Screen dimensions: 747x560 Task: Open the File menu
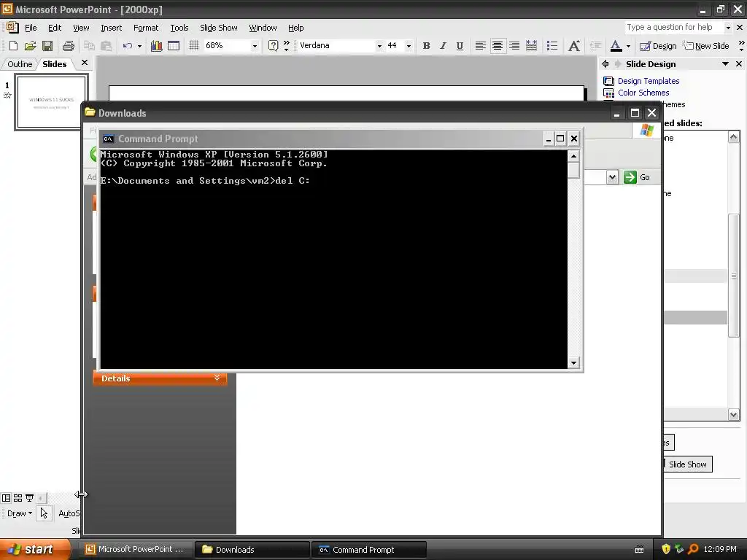[x=31, y=28]
